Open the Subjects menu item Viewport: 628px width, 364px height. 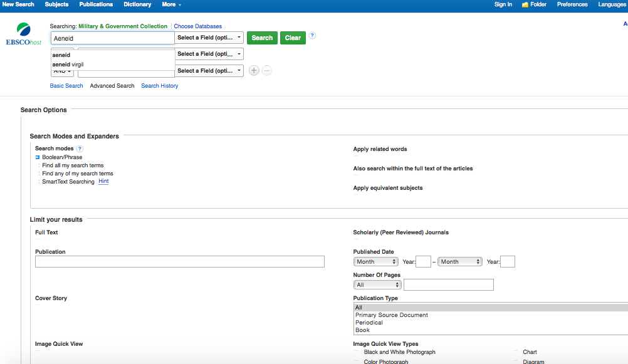click(x=56, y=4)
